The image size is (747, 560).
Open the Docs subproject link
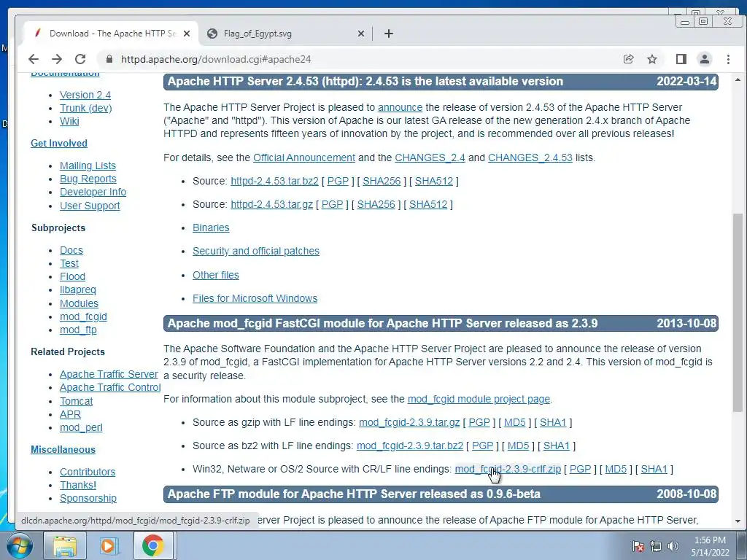[71, 250]
